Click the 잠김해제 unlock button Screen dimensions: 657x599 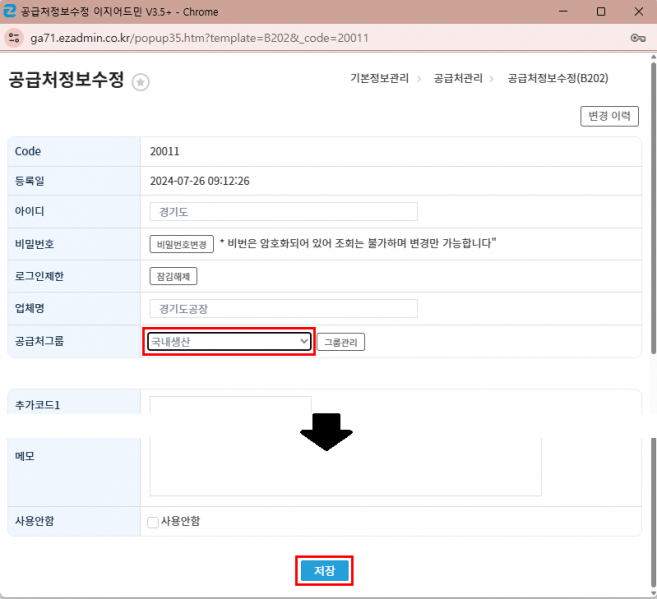coord(175,276)
